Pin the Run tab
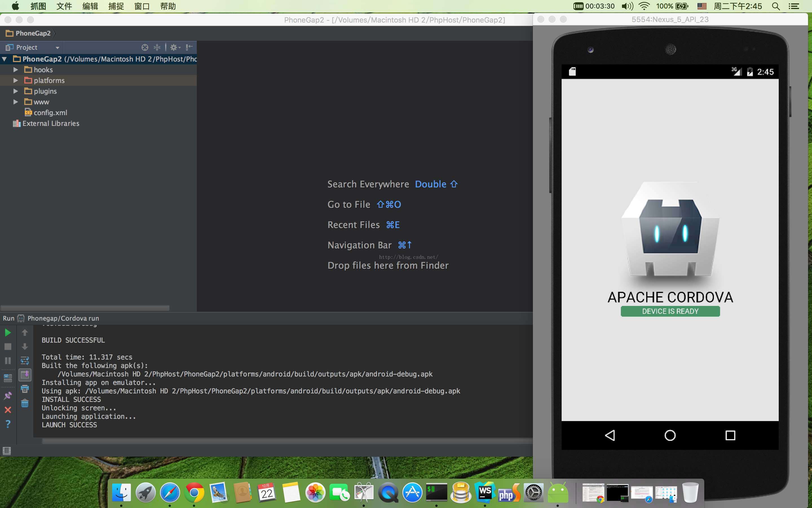This screenshot has height=508, width=812. click(8, 395)
